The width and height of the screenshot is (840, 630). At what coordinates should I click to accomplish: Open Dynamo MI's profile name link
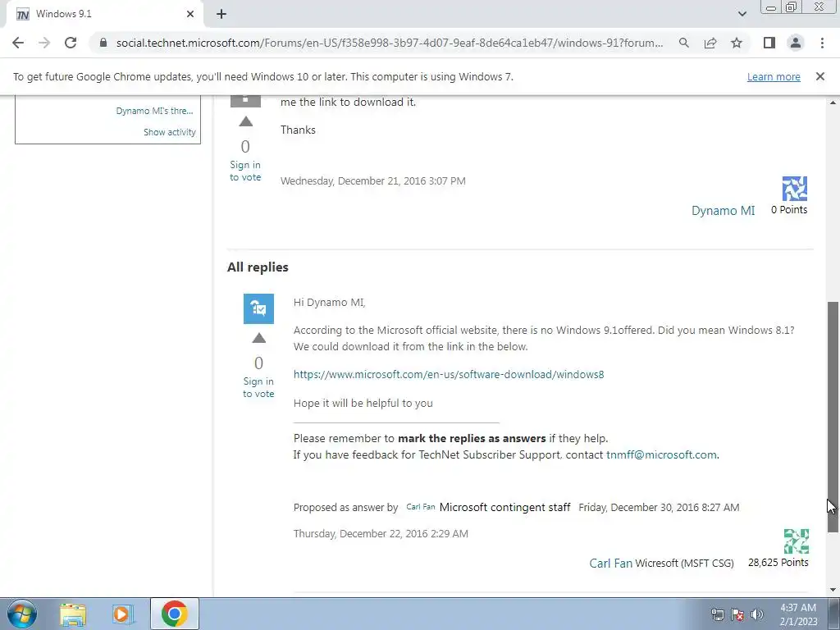724,211
